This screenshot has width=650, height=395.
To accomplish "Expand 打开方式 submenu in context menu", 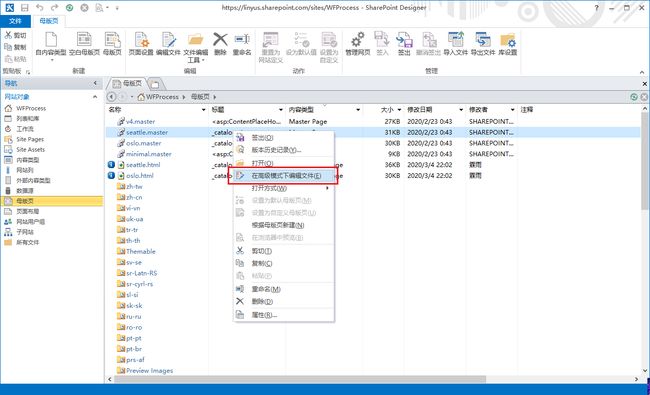I will 284,188.
